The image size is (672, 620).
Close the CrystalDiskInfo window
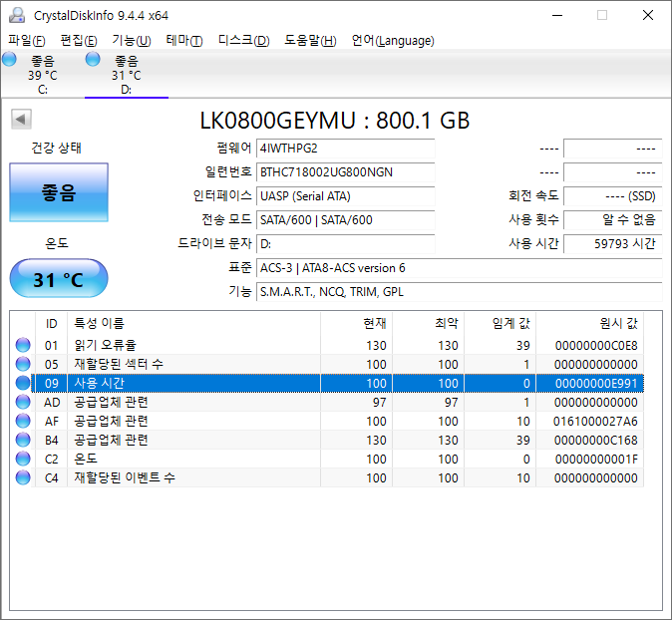coord(647,15)
